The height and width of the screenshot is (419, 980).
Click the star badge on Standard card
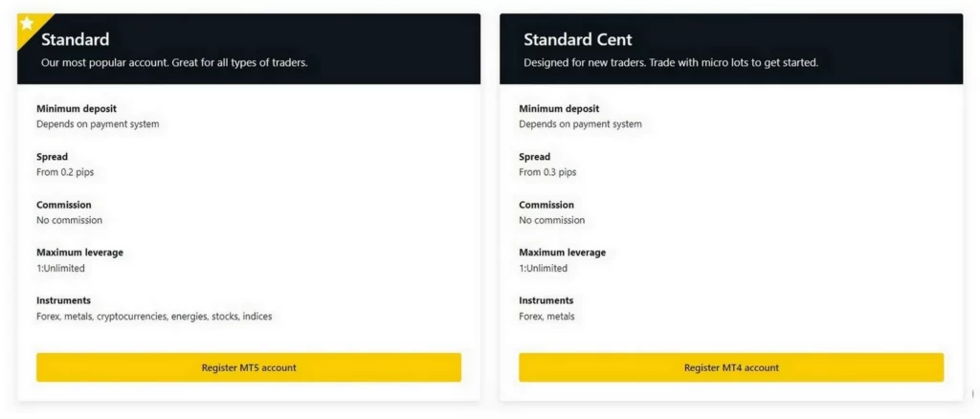pyautogui.click(x=27, y=23)
